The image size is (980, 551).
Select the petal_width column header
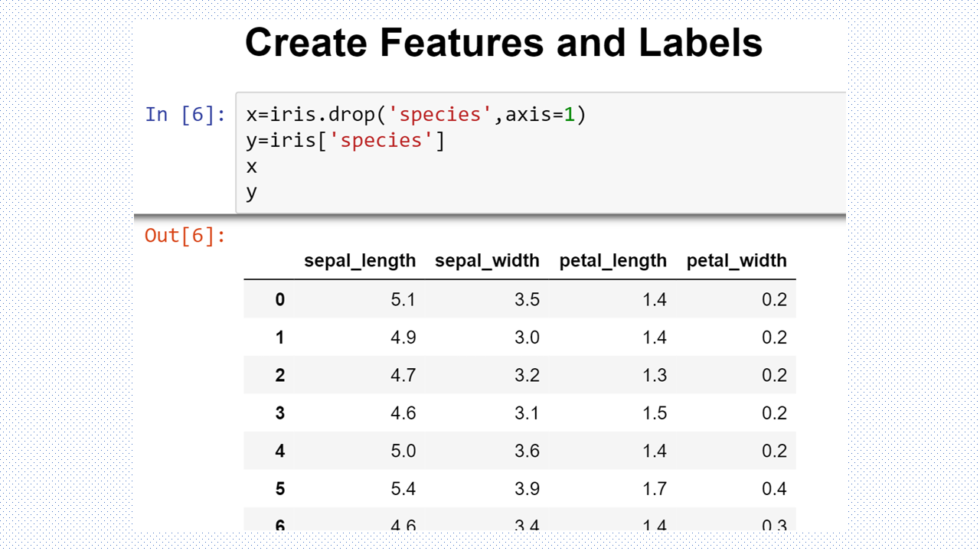(737, 261)
